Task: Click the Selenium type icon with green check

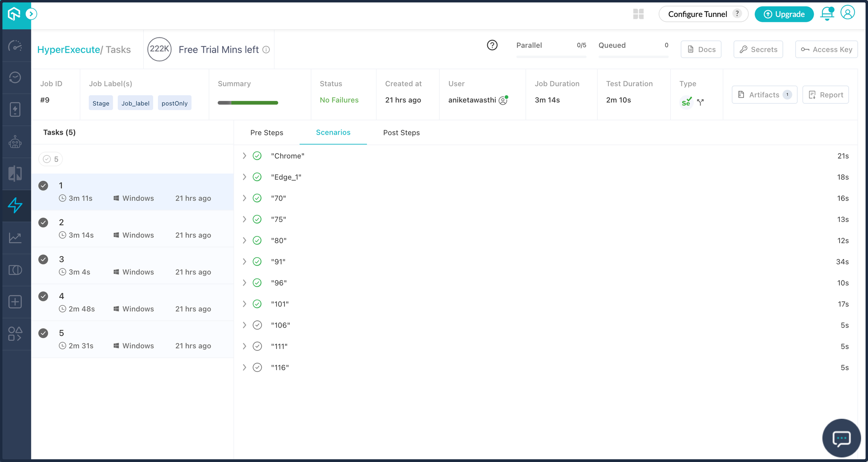Action: [686, 102]
